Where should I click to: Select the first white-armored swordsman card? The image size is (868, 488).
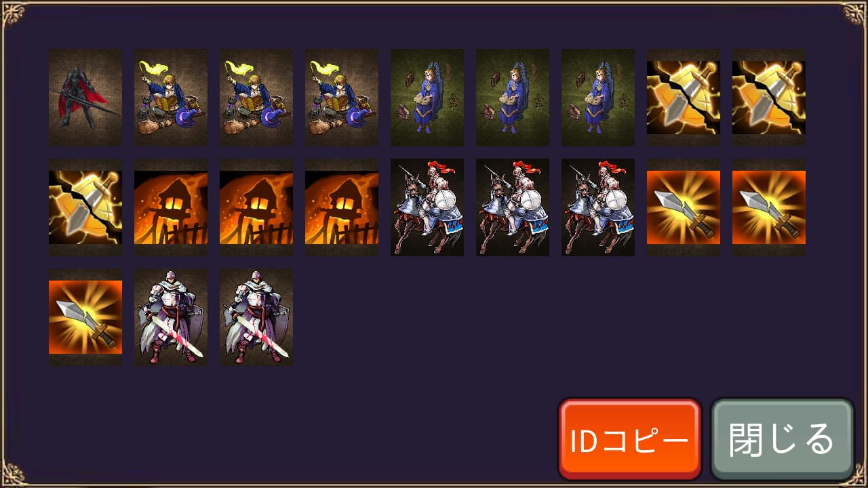tap(171, 317)
